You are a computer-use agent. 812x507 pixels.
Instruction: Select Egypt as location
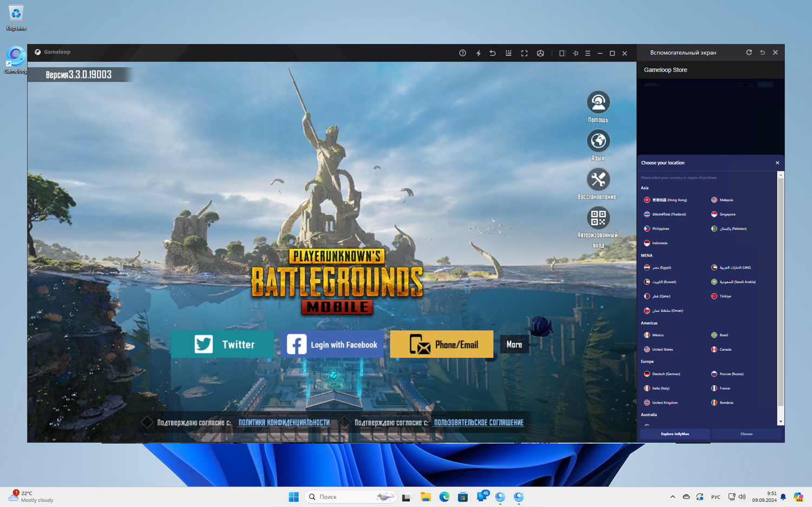(x=658, y=267)
